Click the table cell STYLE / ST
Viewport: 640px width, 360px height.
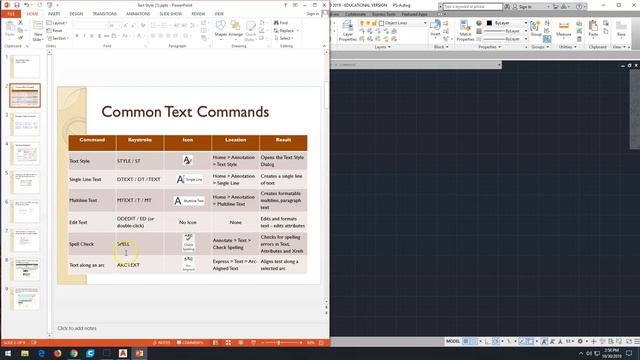tap(140, 161)
